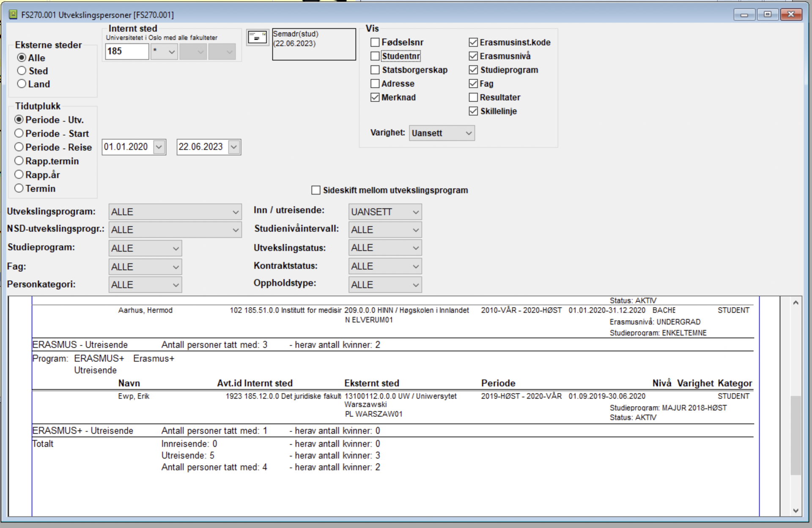Open the end date 22.06.2023 calendar arrow
The height and width of the screenshot is (528, 812).
234,147
